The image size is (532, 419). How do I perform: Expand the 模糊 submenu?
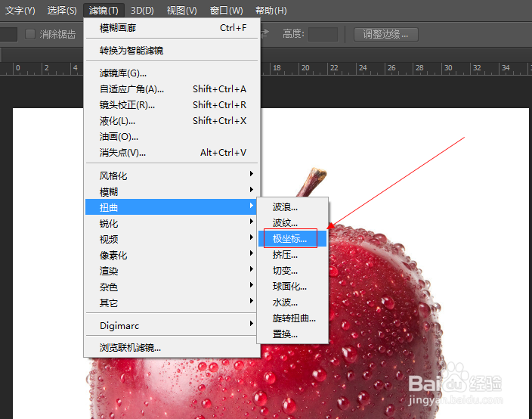[172, 191]
